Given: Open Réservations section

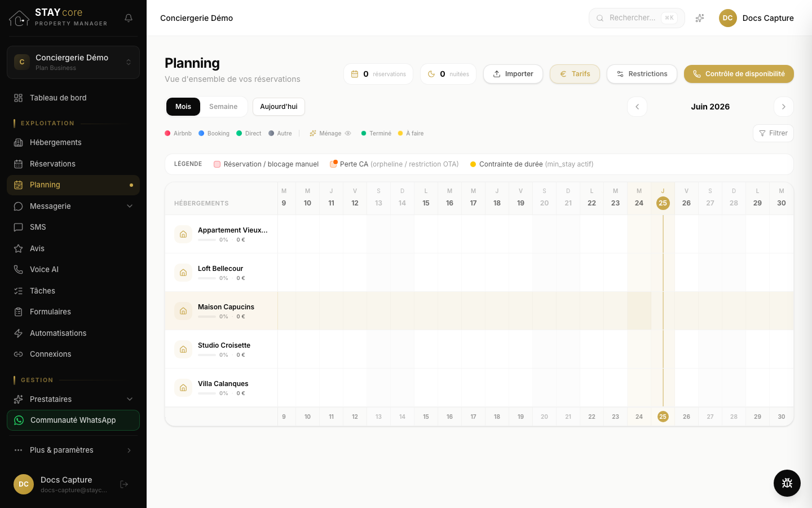Looking at the screenshot, I should pyautogui.click(x=73, y=164).
